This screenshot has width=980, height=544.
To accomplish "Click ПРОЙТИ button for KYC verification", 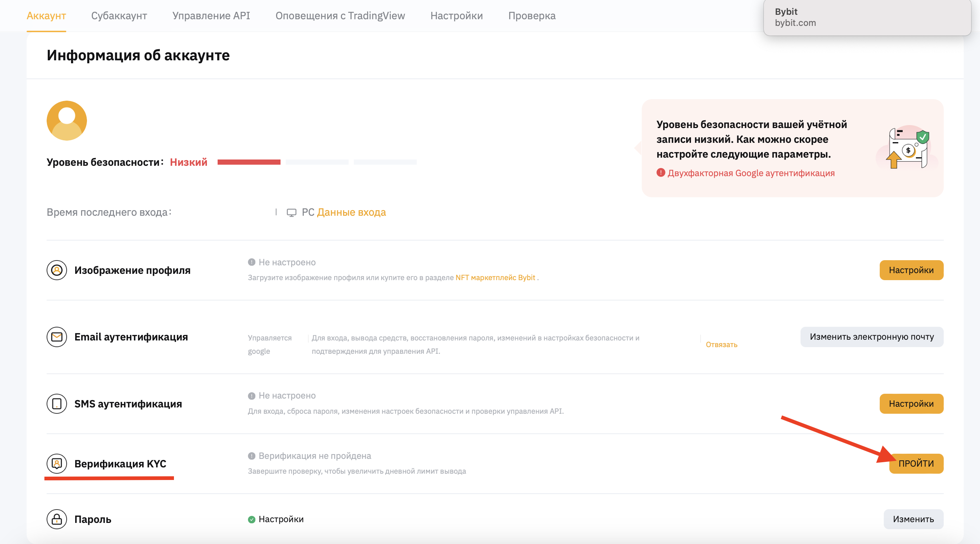I will point(916,464).
